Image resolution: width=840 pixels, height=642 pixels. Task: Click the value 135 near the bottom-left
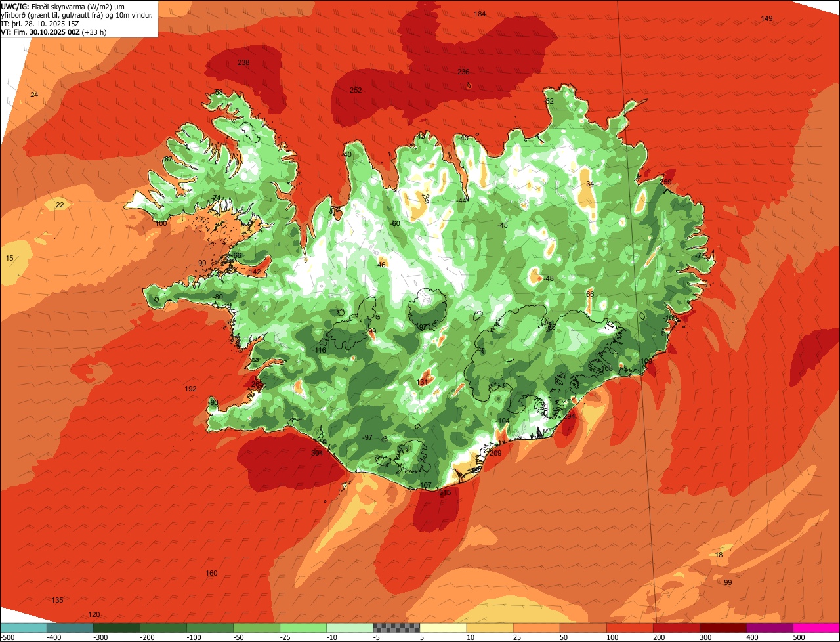[x=57, y=600]
